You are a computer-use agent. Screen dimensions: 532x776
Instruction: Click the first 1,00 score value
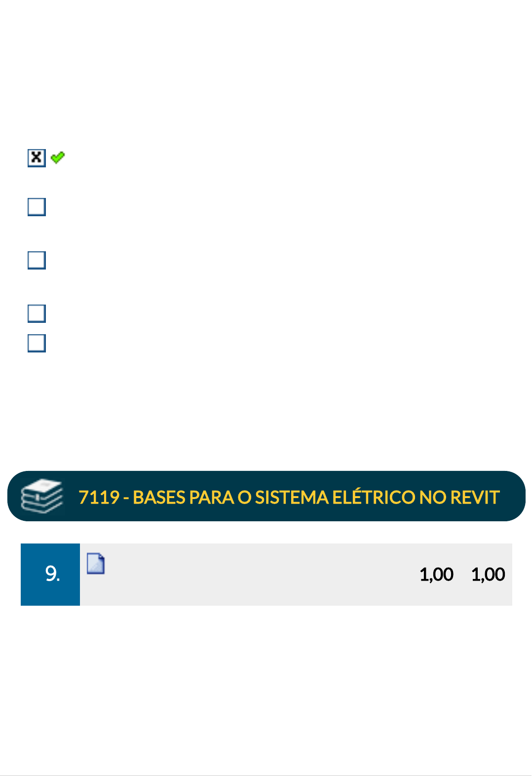[x=436, y=574]
